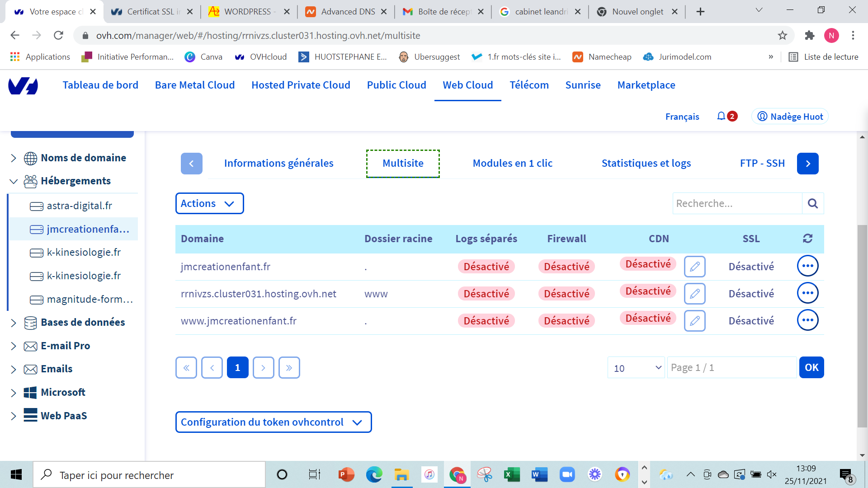Select astra-digital.fr hosting in sidebar
The width and height of the screenshot is (868, 488).
(x=80, y=206)
